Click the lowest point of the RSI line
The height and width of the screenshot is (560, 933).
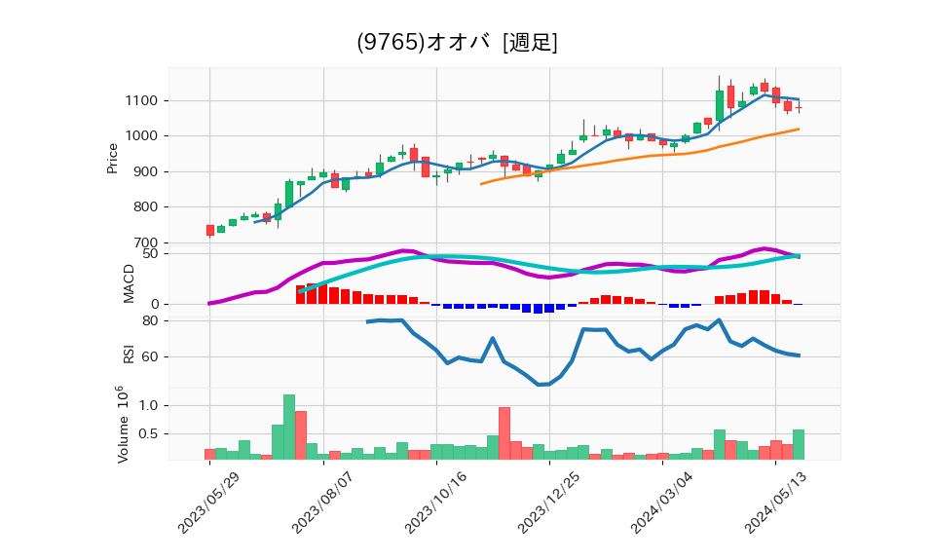(x=539, y=385)
